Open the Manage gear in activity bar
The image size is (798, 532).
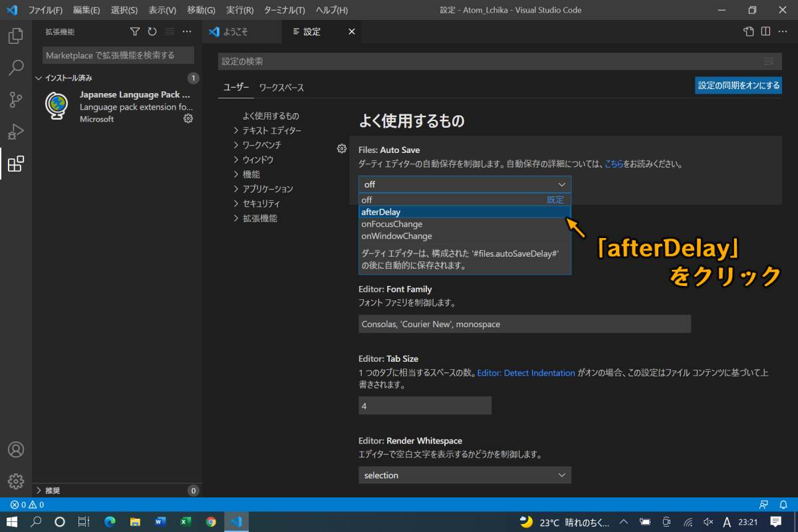coord(16,481)
